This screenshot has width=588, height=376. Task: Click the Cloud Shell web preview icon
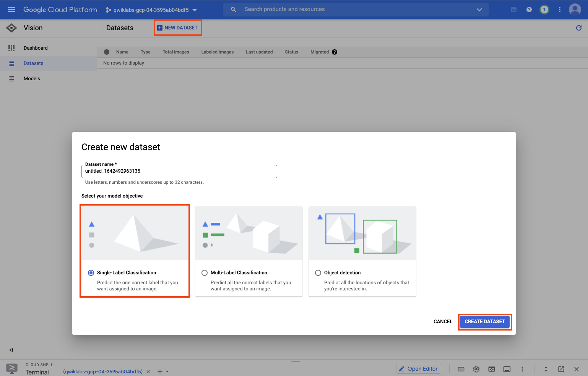492,369
